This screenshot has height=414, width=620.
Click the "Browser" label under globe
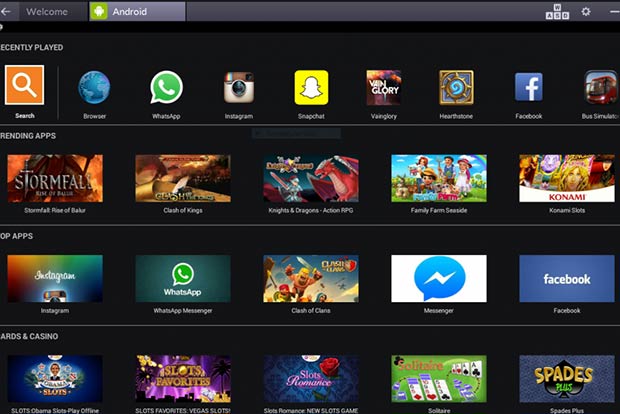pyautogui.click(x=95, y=116)
